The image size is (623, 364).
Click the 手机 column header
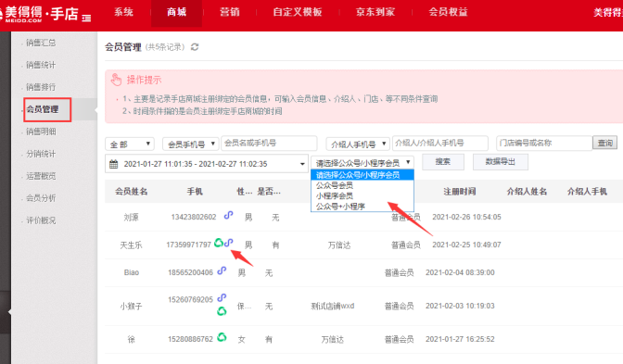coord(195,192)
